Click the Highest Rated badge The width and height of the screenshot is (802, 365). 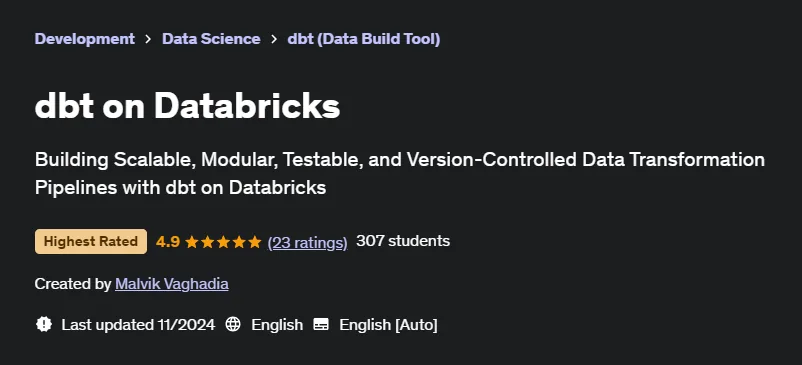pyautogui.click(x=91, y=241)
